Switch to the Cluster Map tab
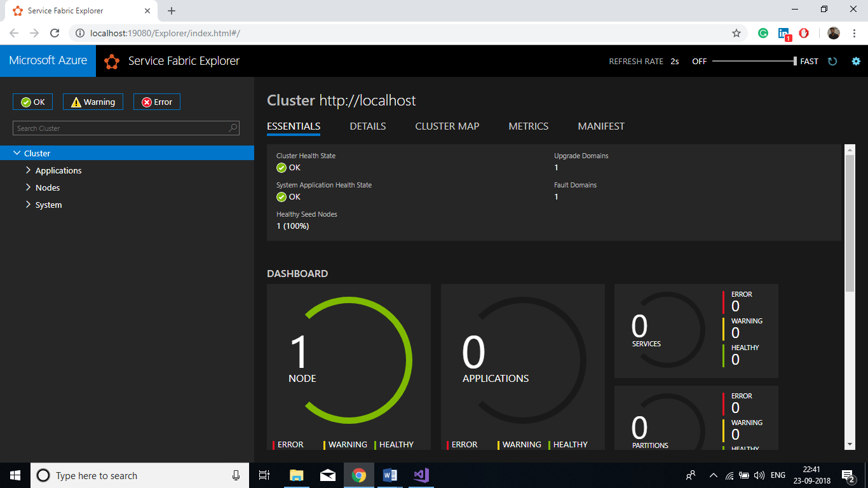 [x=447, y=126]
